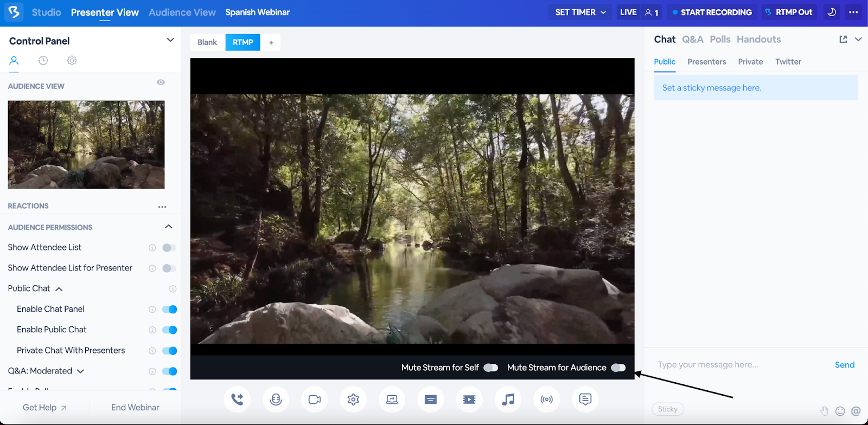Click Send in chat

tap(845, 365)
